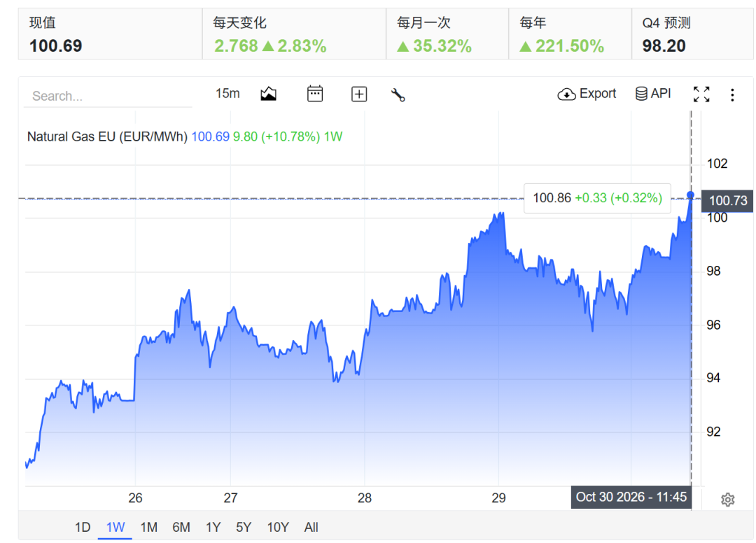Select the 1W time range
The image size is (756, 543).
pyautogui.click(x=115, y=527)
